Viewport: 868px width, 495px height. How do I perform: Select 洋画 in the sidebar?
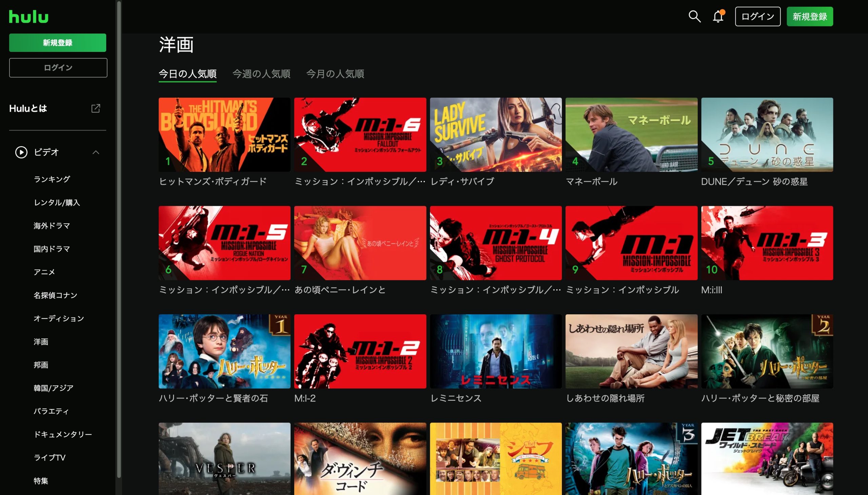[41, 342]
